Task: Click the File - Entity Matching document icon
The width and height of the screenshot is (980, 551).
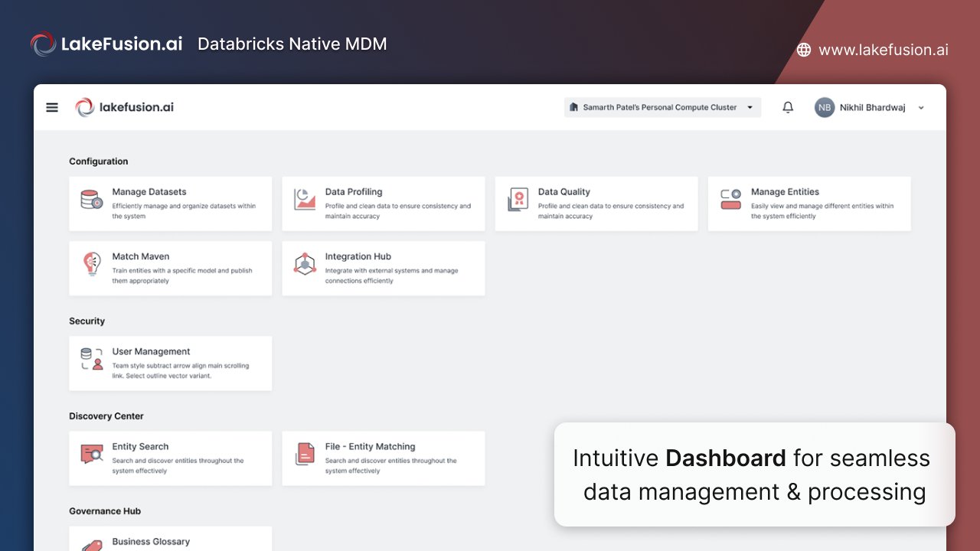Action: (305, 454)
